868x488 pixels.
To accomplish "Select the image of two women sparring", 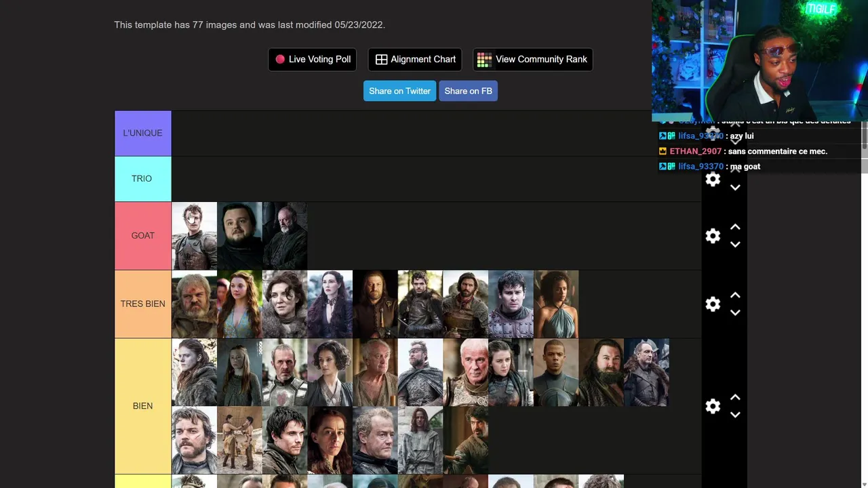I will click(x=239, y=440).
